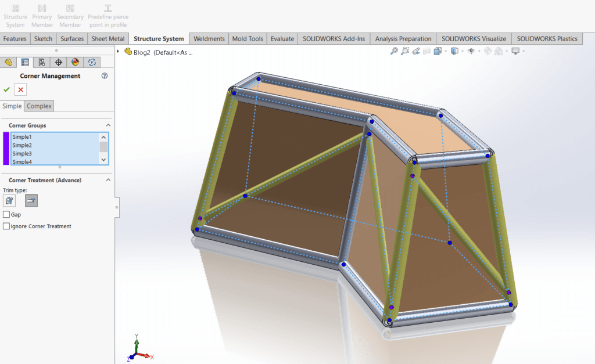The width and height of the screenshot is (595, 364).
Task: Open the DisplayManager color ball tab
Action: tap(75, 62)
